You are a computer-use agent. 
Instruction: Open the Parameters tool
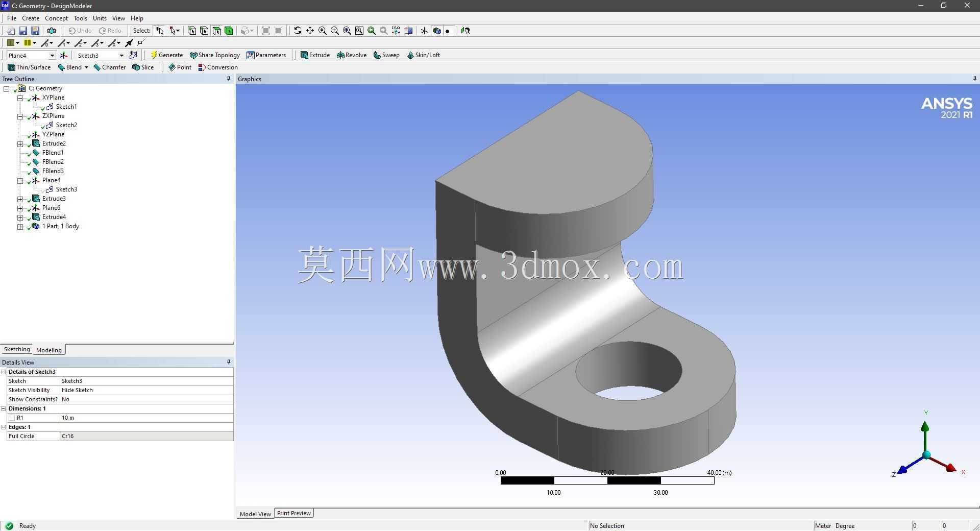click(266, 55)
